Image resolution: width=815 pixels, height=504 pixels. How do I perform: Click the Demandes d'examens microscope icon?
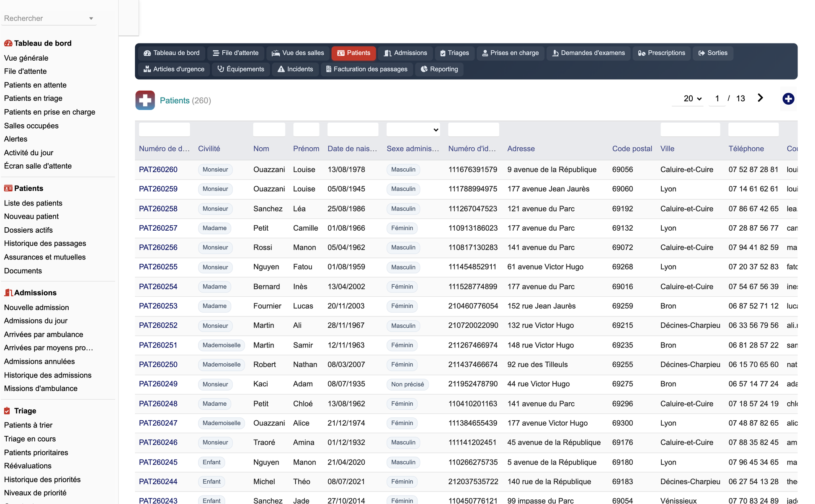coord(555,53)
